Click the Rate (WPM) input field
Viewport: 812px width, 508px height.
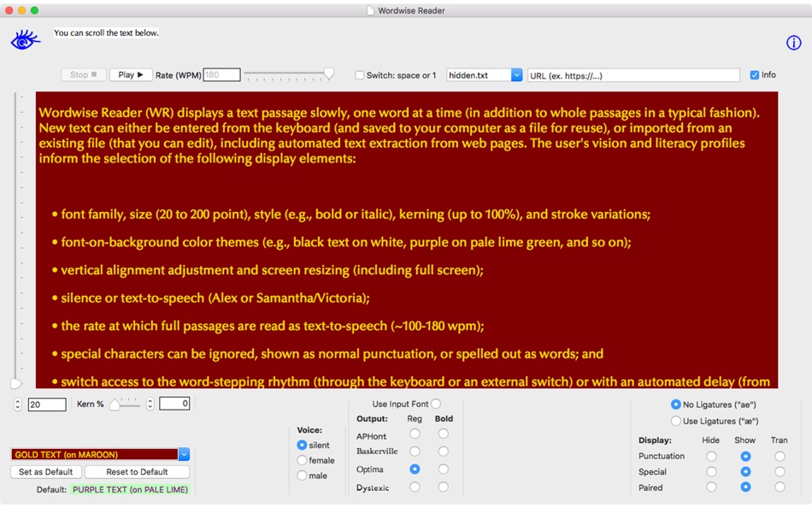pyautogui.click(x=221, y=74)
